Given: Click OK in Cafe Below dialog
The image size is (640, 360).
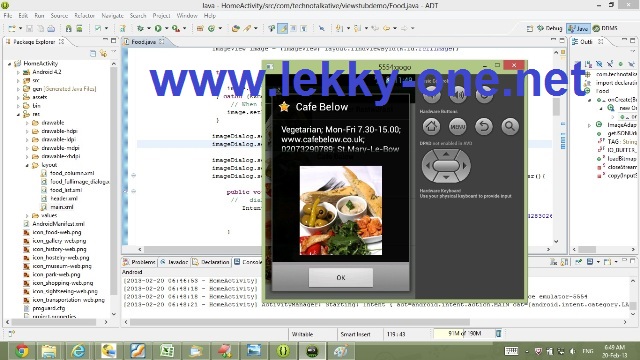Looking at the screenshot, I should [341, 278].
